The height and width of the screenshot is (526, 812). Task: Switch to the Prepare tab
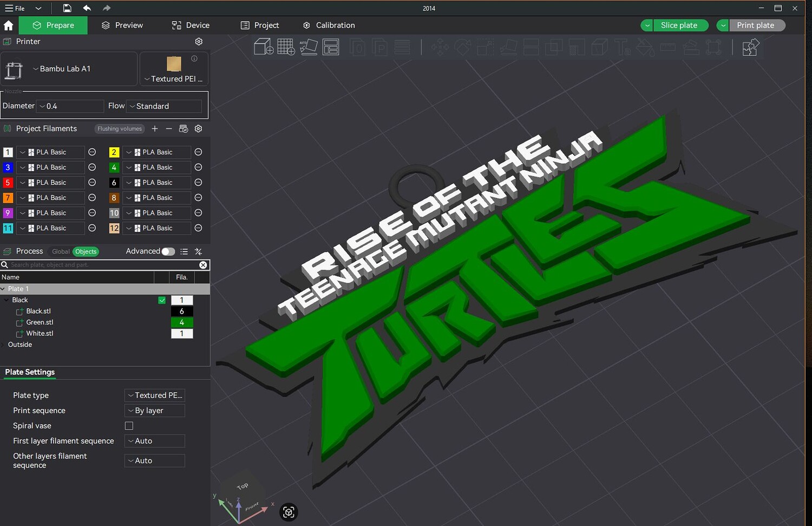53,25
